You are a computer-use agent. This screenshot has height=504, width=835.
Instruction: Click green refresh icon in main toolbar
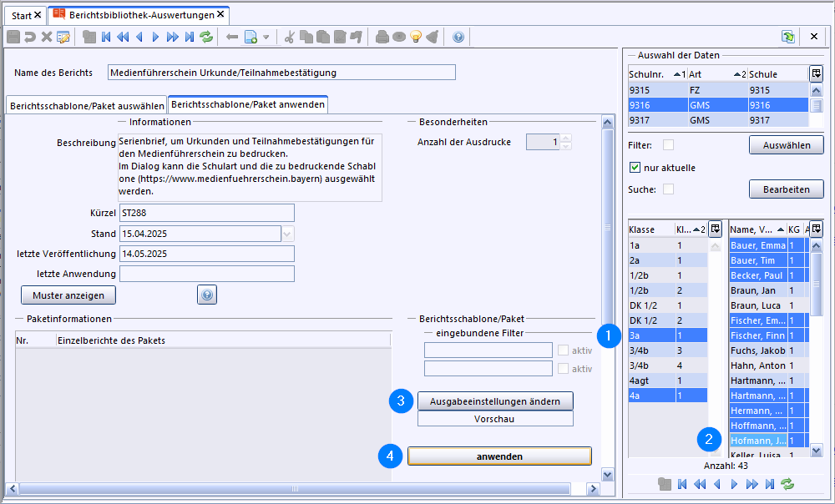[206, 37]
